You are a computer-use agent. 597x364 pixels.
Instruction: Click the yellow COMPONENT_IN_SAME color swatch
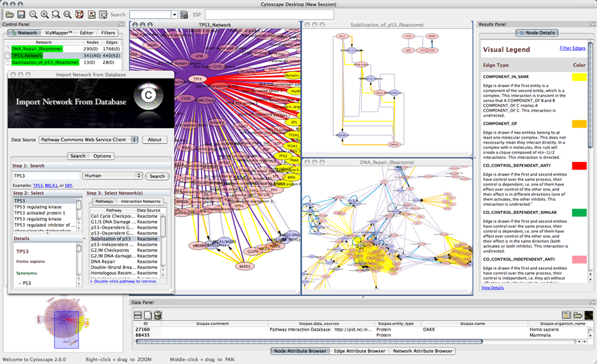tap(579, 77)
